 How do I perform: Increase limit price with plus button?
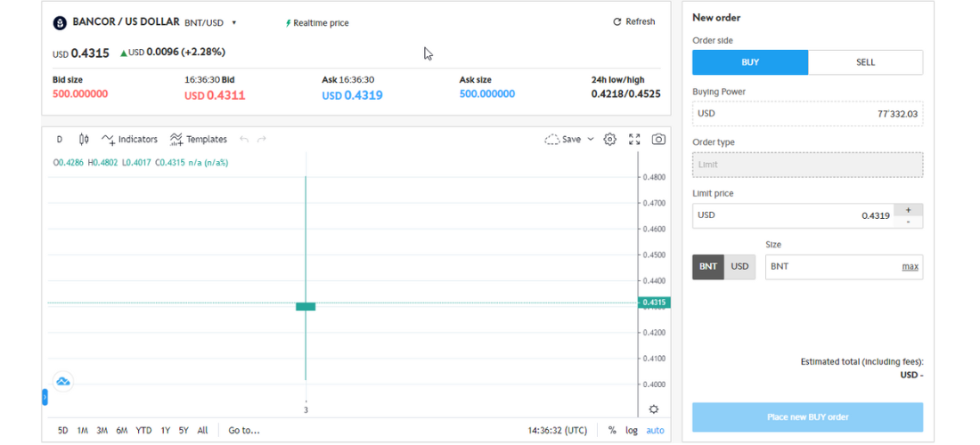(908, 210)
